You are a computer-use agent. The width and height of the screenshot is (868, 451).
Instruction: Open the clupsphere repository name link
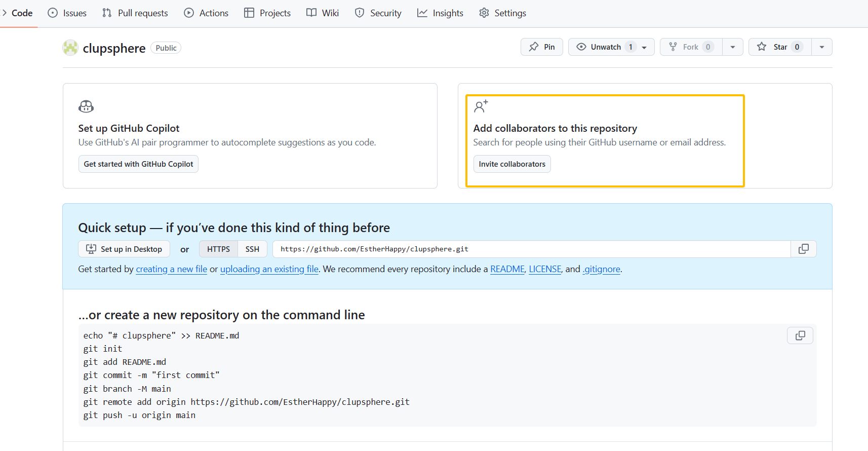pos(114,48)
